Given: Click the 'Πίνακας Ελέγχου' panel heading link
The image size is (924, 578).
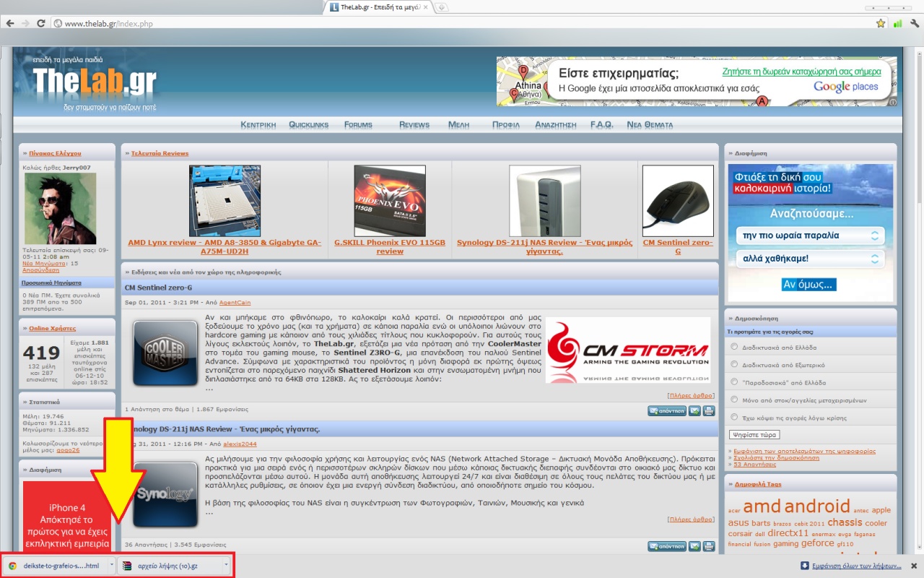Looking at the screenshot, I should [x=55, y=153].
